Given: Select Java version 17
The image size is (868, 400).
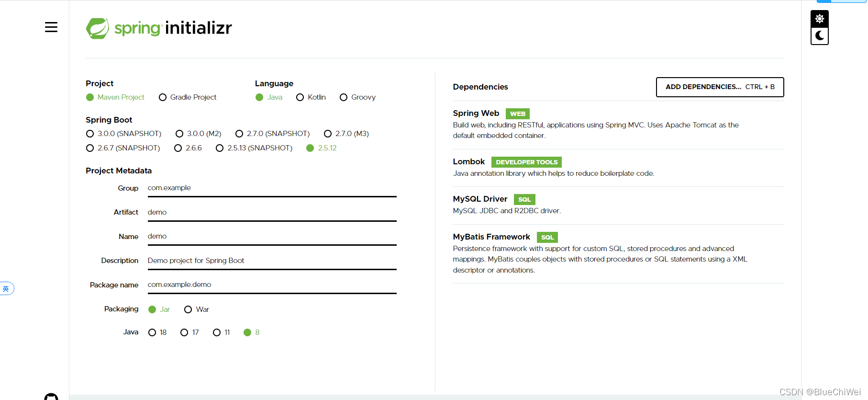Looking at the screenshot, I should tap(189, 332).
